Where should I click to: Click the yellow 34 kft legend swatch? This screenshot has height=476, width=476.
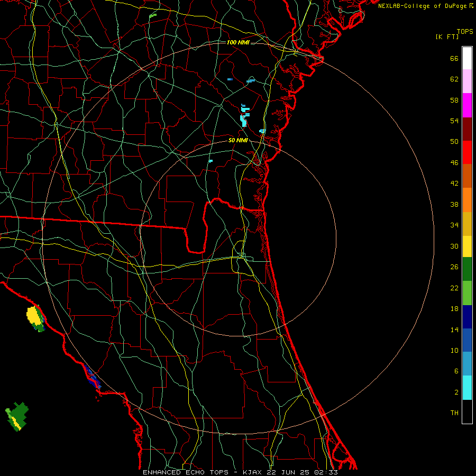467,246
